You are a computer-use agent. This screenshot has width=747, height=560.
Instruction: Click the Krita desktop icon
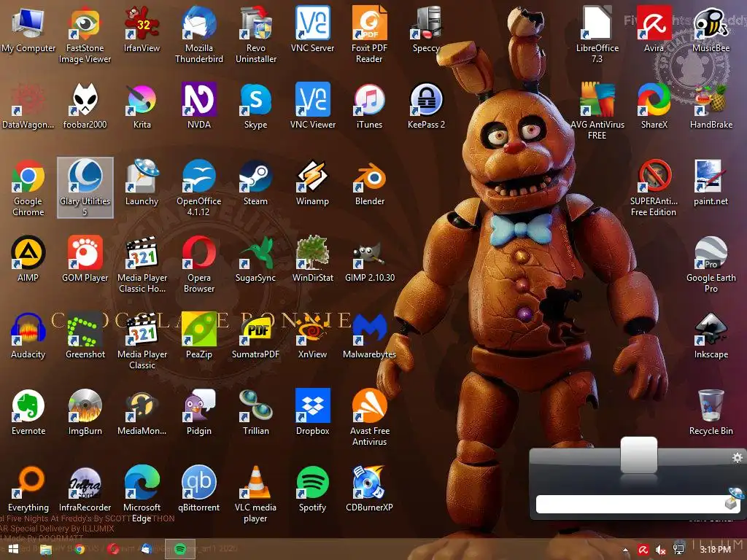click(x=142, y=106)
